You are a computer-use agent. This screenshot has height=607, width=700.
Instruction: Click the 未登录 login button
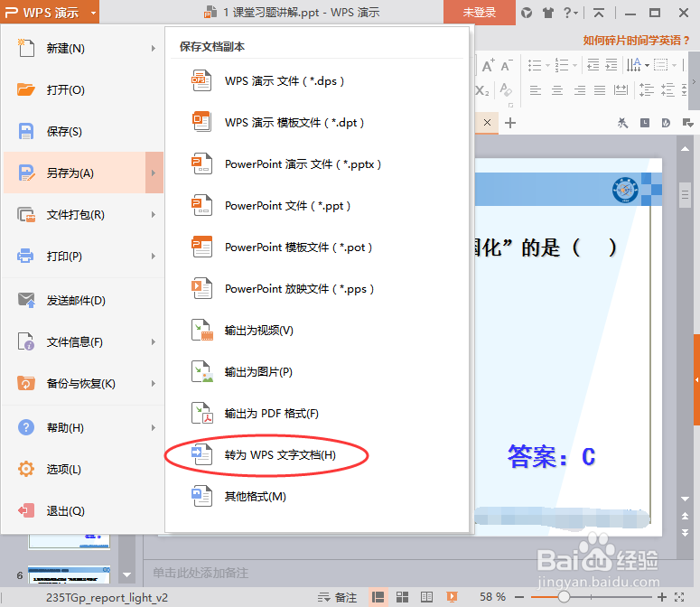[480, 12]
